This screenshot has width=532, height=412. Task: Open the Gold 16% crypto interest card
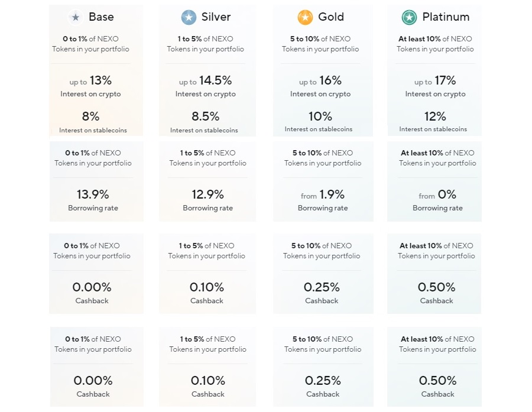(323, 70)
